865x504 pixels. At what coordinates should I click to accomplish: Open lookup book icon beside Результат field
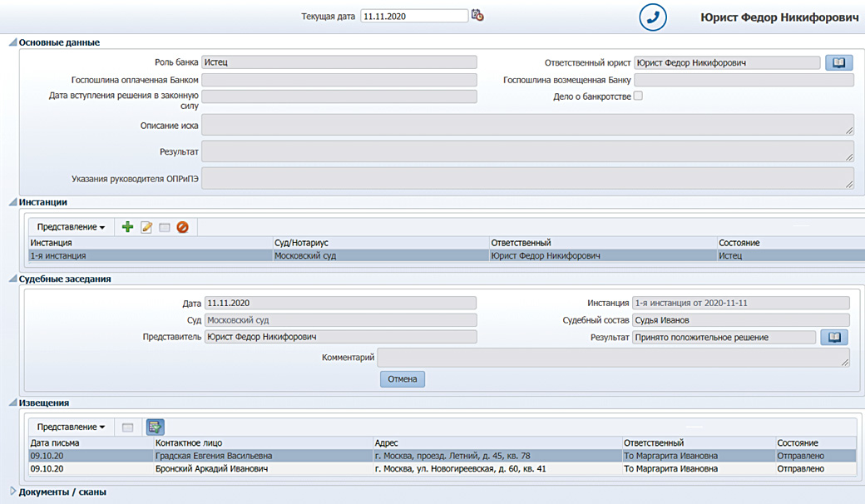833,337
